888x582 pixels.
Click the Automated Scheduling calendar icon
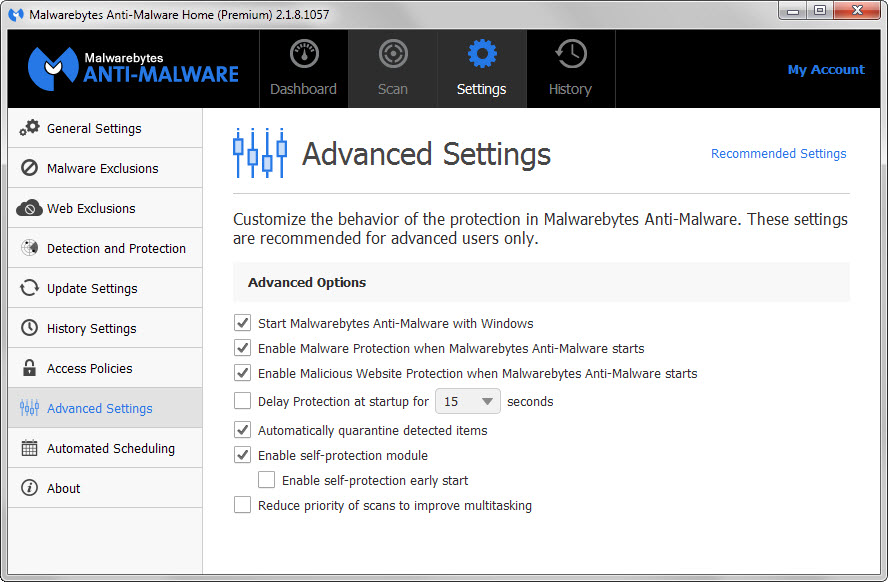pos(29,448)
